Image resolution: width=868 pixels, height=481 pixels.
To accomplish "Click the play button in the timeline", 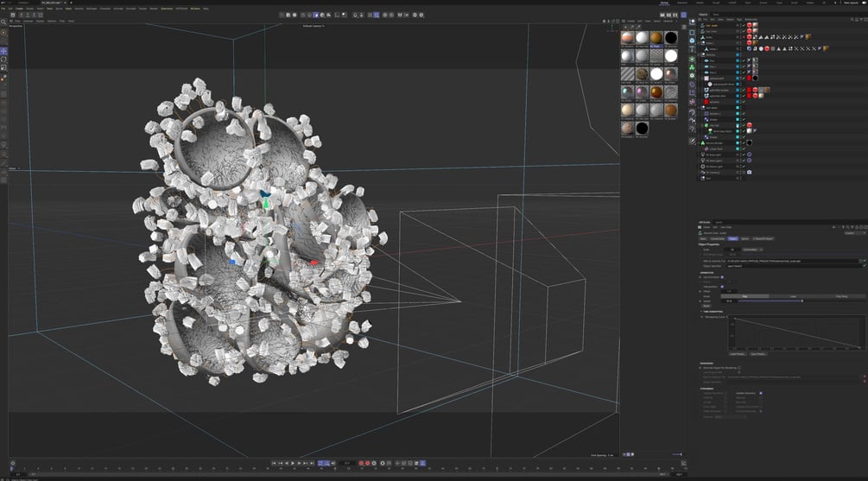I will click(x=293, y=463).
